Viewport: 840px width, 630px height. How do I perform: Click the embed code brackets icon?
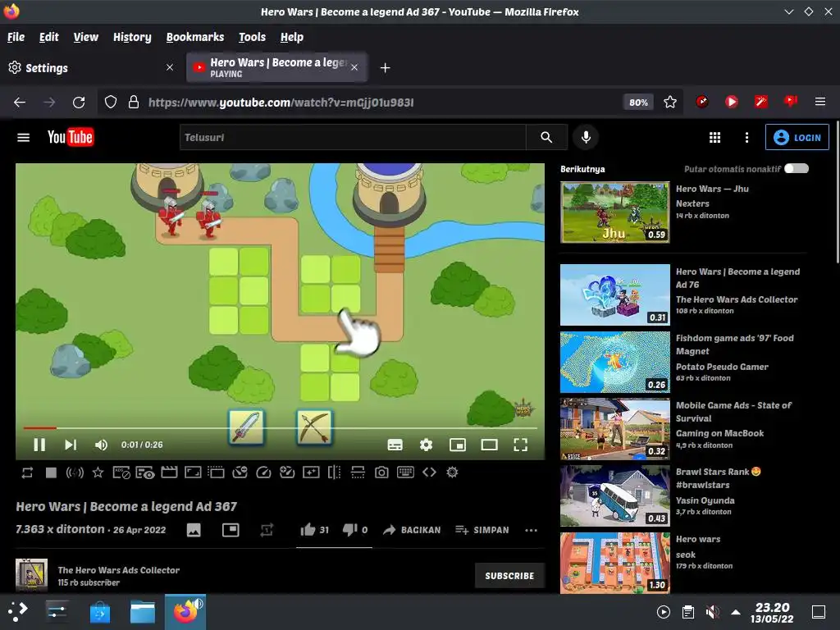click(429, 472)
